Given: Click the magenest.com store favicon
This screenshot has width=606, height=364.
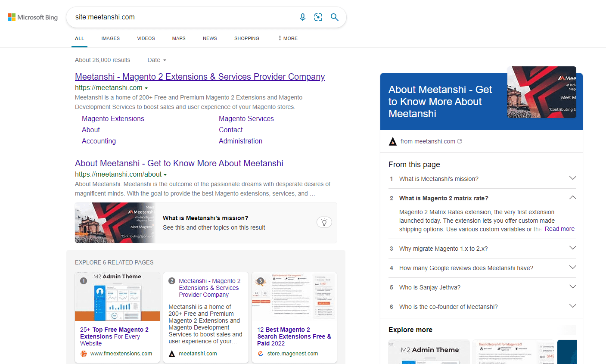Looking at the screenshot, I should pos(260,353).
